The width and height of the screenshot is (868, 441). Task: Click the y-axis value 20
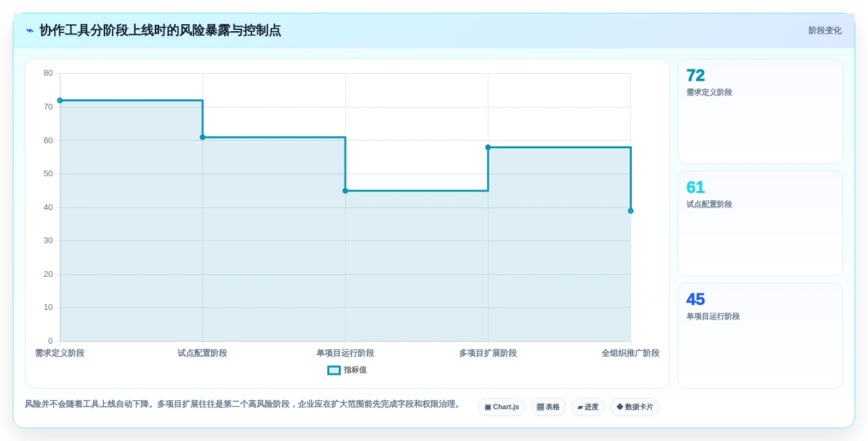[x=48, y=274]
